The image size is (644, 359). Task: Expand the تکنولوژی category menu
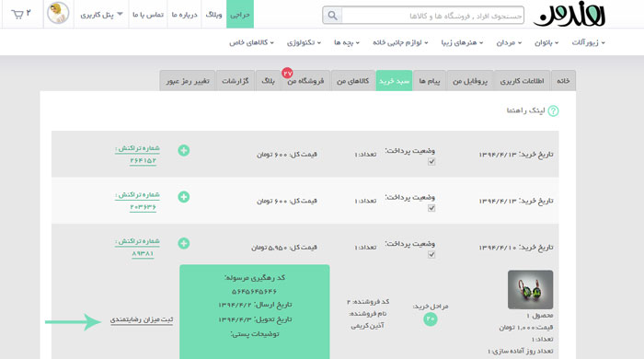tap(304, 42)
